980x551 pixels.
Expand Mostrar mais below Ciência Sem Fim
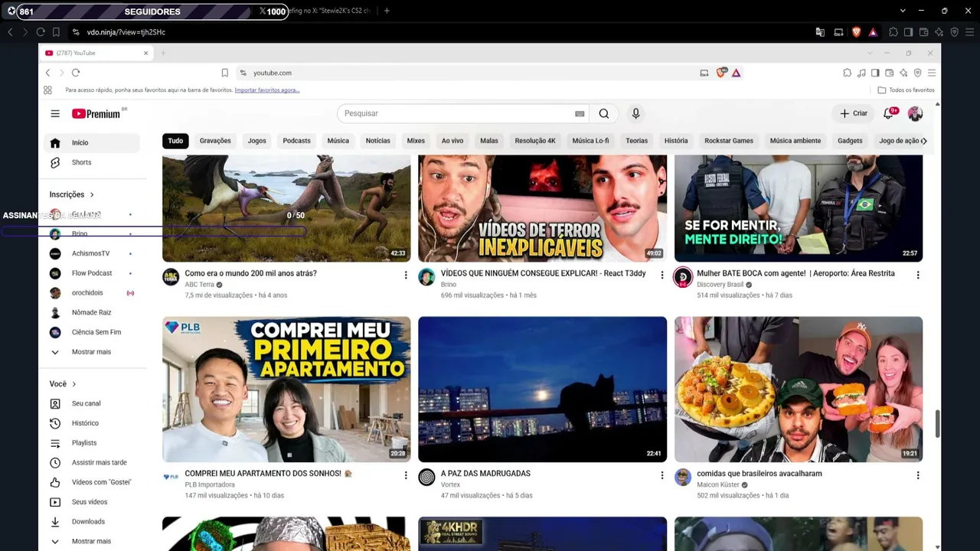[x=92, y=352]
